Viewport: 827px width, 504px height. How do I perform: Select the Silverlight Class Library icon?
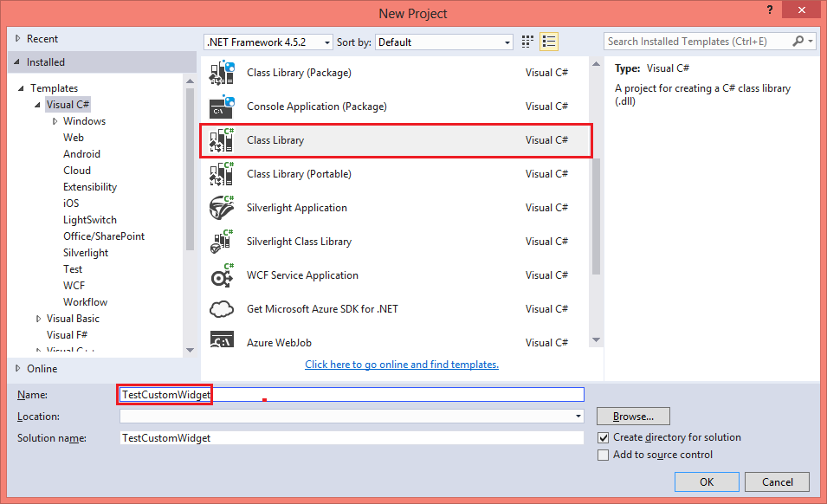point(222,242)
